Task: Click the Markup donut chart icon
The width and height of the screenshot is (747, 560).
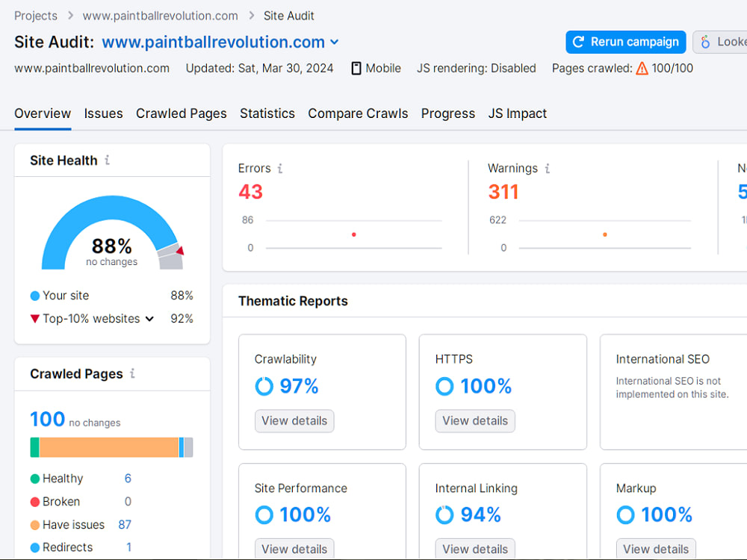Action: point(625,514)
